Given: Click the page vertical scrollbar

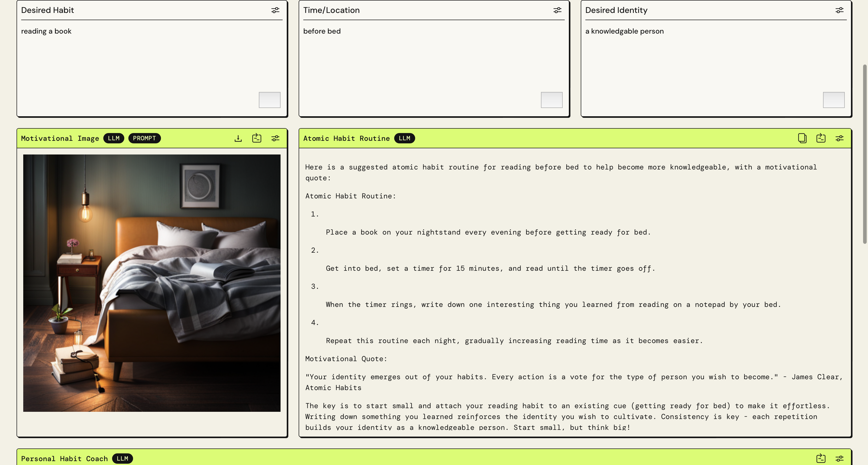Looking at the screenshot, I should pos(865,154).
